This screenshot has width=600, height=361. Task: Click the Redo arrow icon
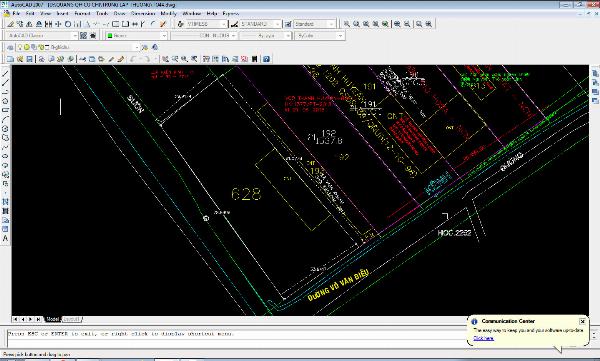tap(147, 59)
